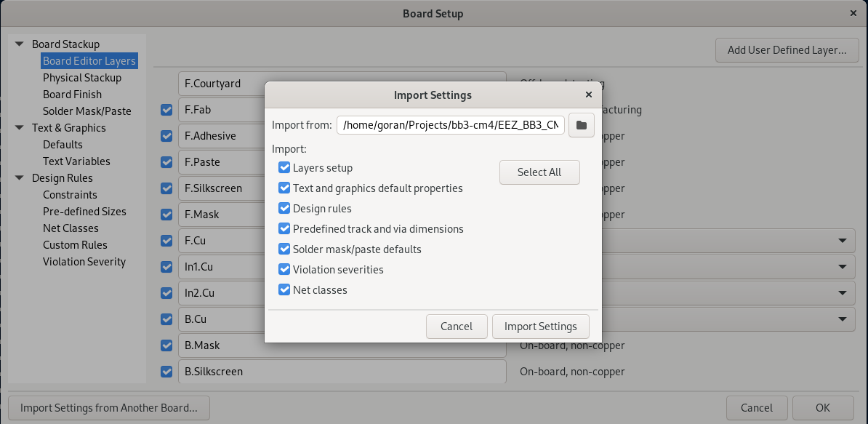Uncheck the Layers setup checkbox
The width and height of the screenshot is (868, 424).
[284, 168]
